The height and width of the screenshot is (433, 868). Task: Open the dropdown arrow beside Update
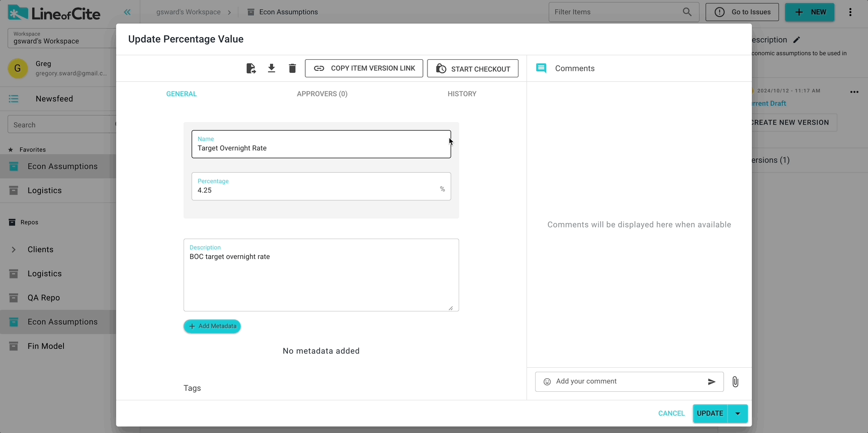(738, 413)
